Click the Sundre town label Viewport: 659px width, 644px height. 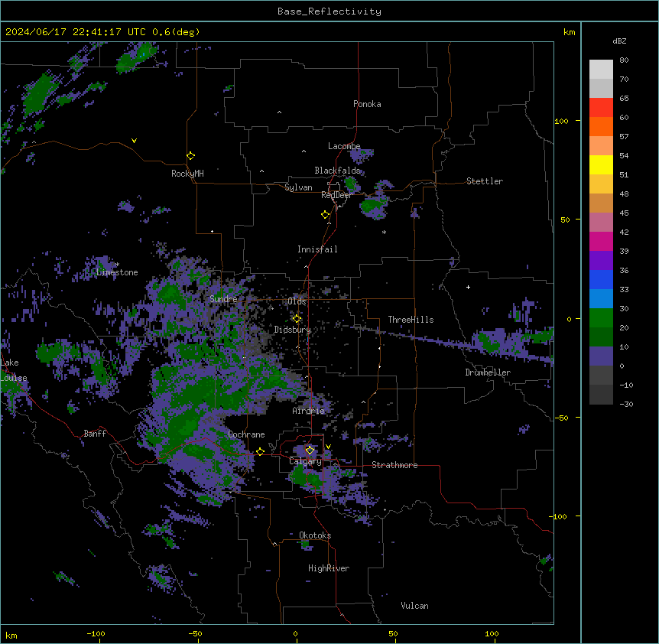[223, 299]
